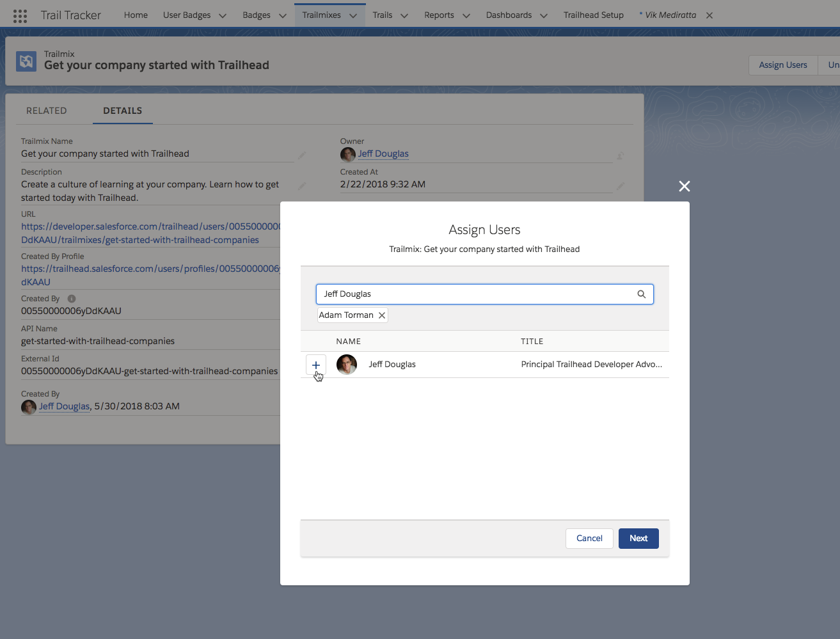
Task: Click the Next button in the dialog
Action: pos(638,538)
